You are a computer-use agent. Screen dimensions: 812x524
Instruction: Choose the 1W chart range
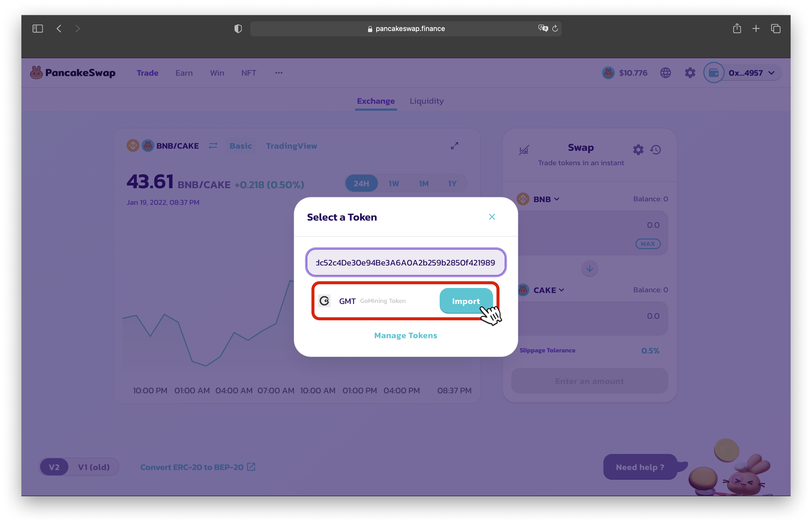(394, 183)
